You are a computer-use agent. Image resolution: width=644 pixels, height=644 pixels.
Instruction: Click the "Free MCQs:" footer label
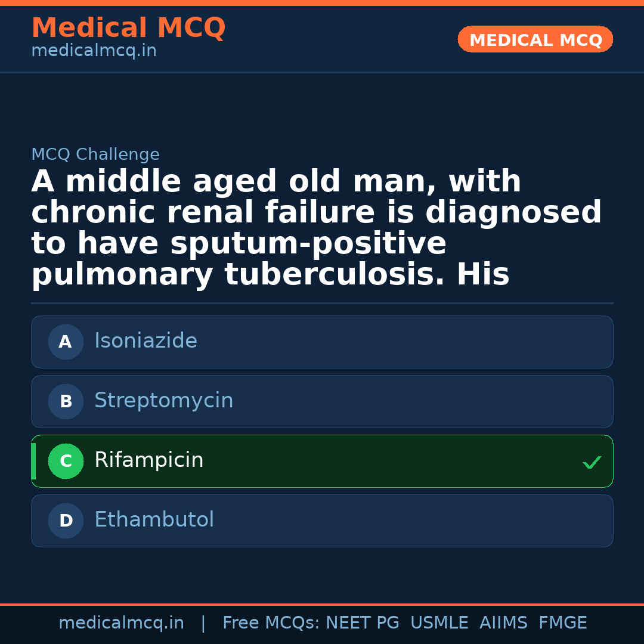(271, 623)
